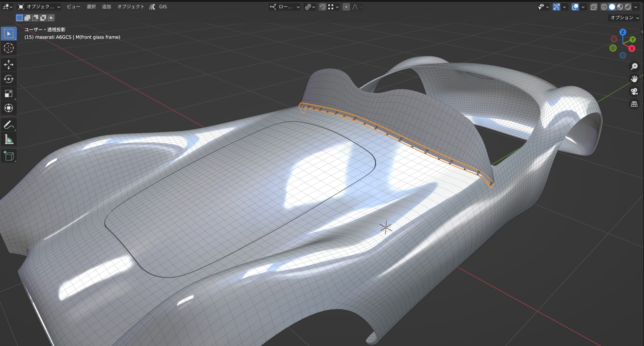Set intersect selection mode icon
The image size is (644, 346).
click(x=51, y=18)
